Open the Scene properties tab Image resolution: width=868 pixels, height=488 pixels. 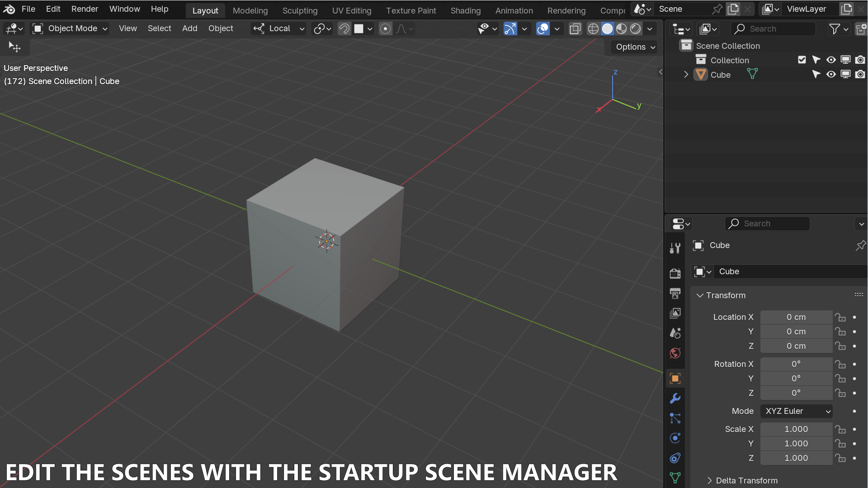click(675, 333)
